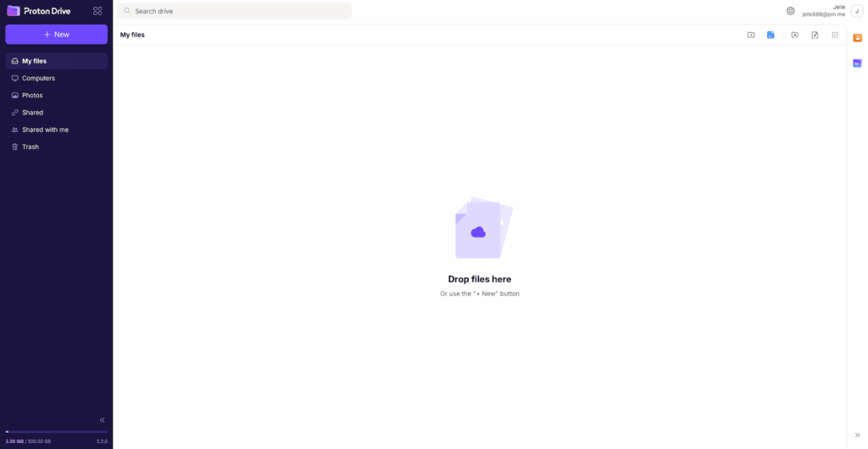Click the Proton Drive logo
Screen dimensions: 868x449
39,11
